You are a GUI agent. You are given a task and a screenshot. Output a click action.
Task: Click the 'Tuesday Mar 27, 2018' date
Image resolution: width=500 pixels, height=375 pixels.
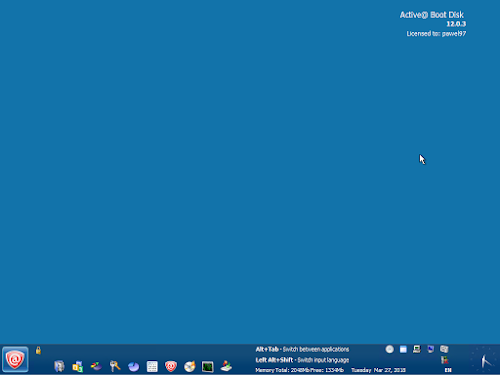(x=378, y=370)
